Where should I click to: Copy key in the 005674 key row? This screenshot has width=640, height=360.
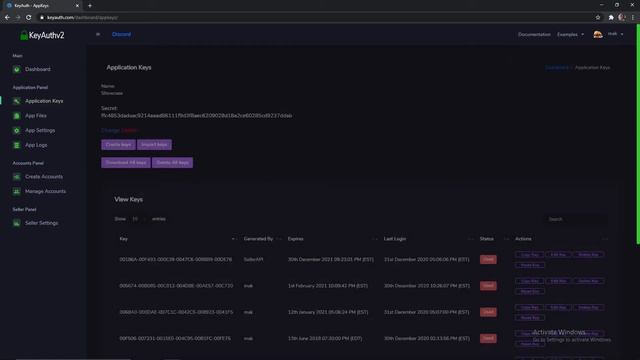click(529, 281)
